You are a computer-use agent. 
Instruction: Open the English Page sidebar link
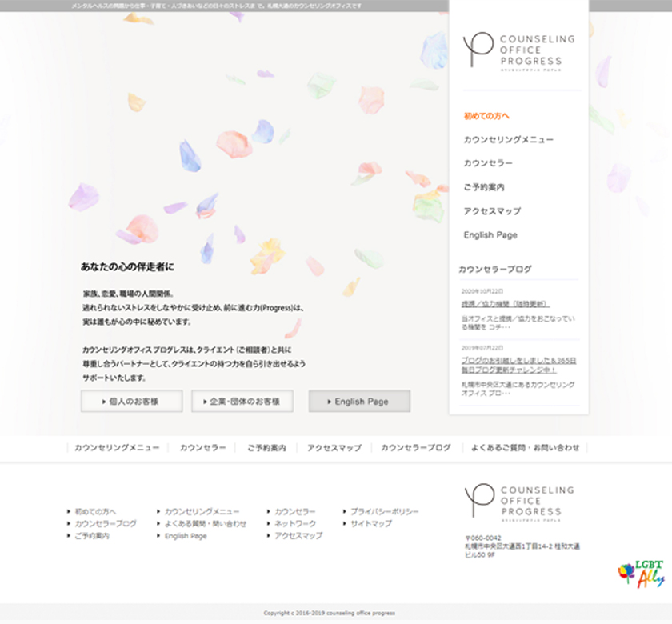pos(490,234)
